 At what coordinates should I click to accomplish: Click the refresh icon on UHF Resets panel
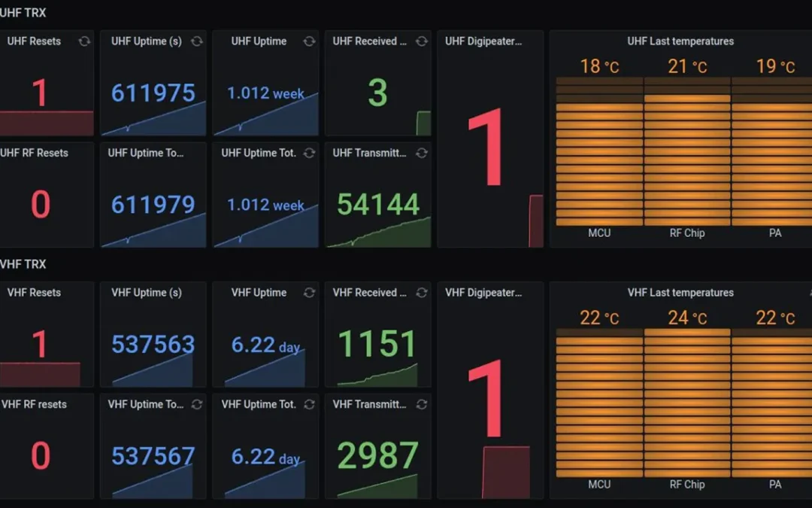[x=84, y=41]
